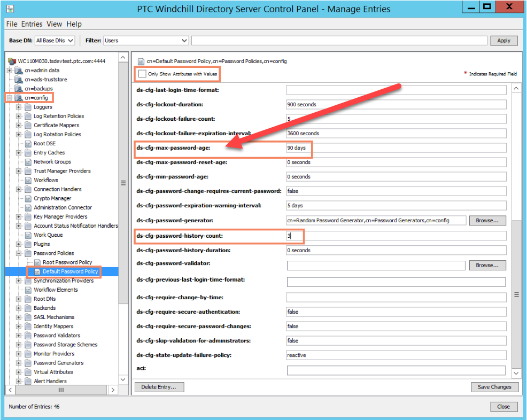Click the server icon for WC110M030.tsdevtest.ptc.com:4444
This screenshot has width=527, height=420.
click(x=12, y=61)
